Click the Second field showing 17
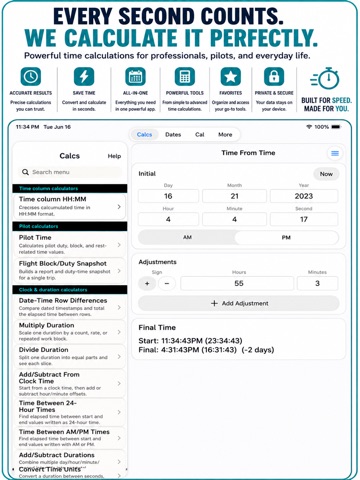360x480 pixels. pos(304,219)
